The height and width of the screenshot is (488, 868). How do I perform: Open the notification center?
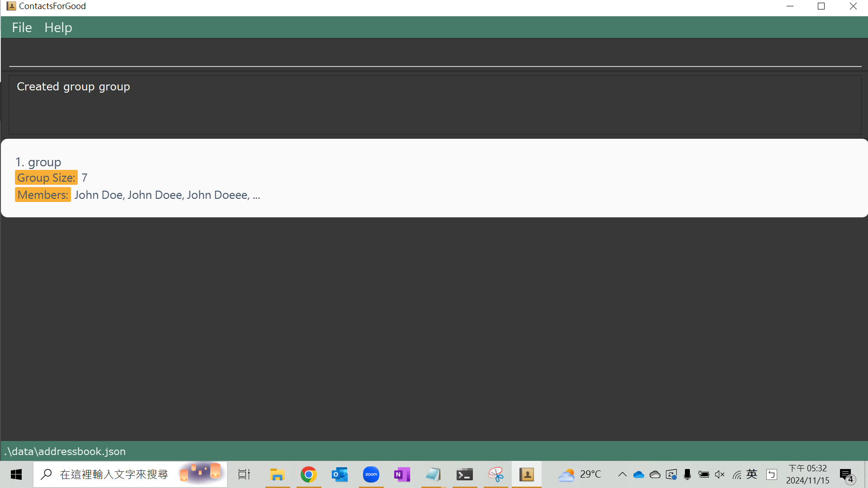coord(847,475)
